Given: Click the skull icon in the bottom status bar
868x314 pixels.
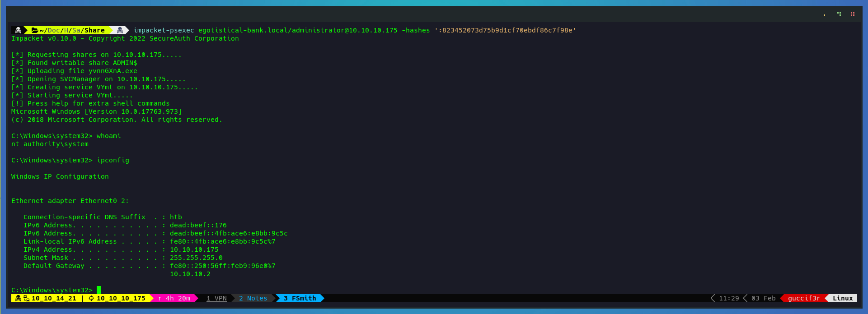Looking at the screenshot, I should tap(18, 298).
